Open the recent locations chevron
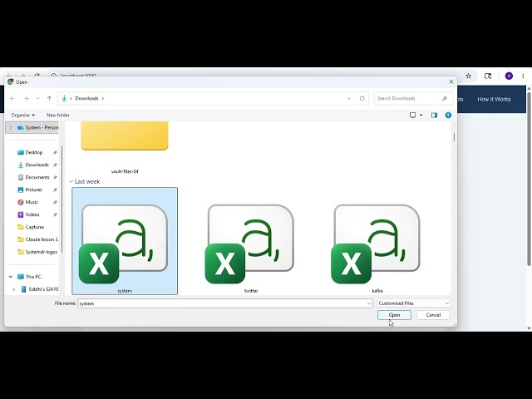The height and width of the screenshot is (399, 532). (x=38, y=98)
